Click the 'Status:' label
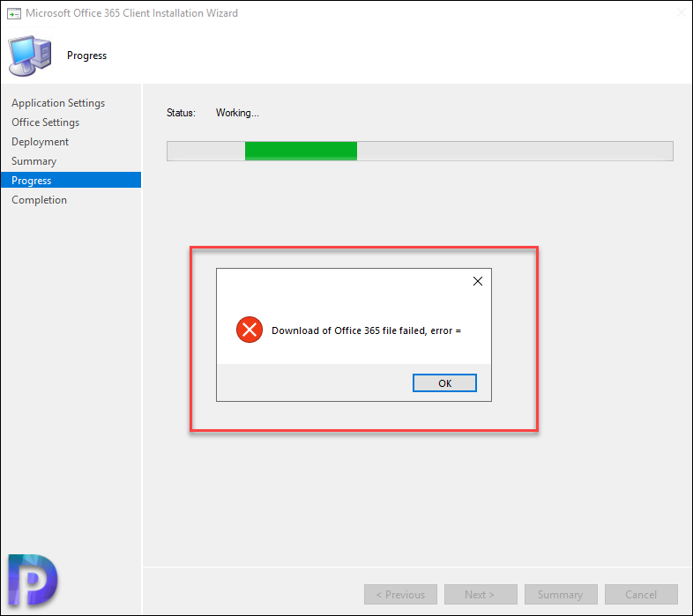 [181, 113]
